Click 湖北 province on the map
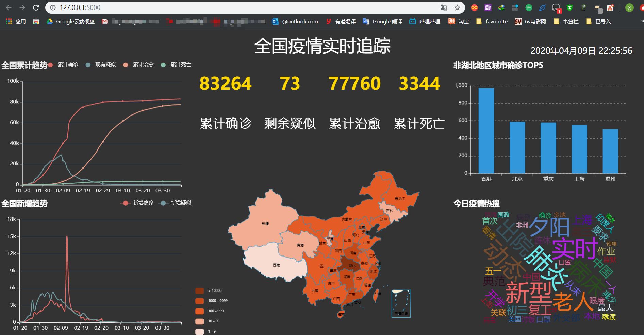This screenshot has width=644, height=335. pyautogui.click(x=352, y=265)
